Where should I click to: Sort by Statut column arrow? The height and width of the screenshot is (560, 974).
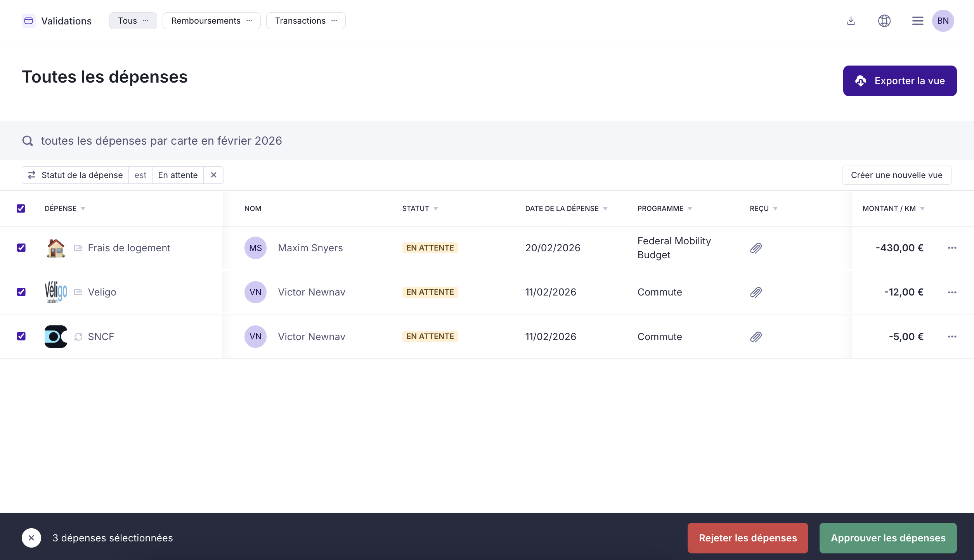pyautogui.click(x=435, y=209)
